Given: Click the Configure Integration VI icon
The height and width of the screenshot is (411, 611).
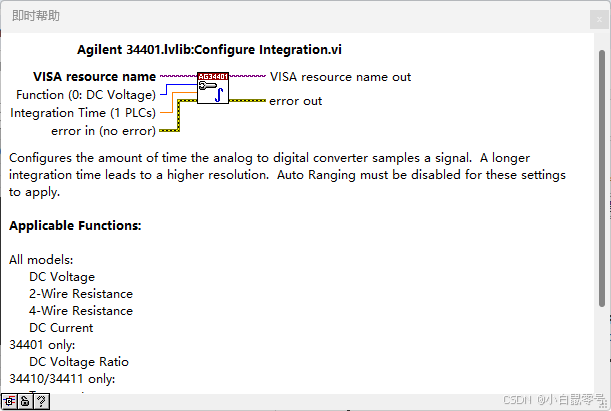Looking at the screenshot, I should pos(213,88).
